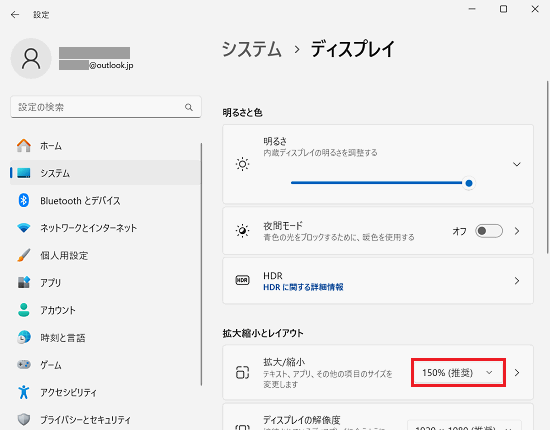Click the network Wi-Fi icon
This screenshot has height=430, width=550.
click(24, 228)
